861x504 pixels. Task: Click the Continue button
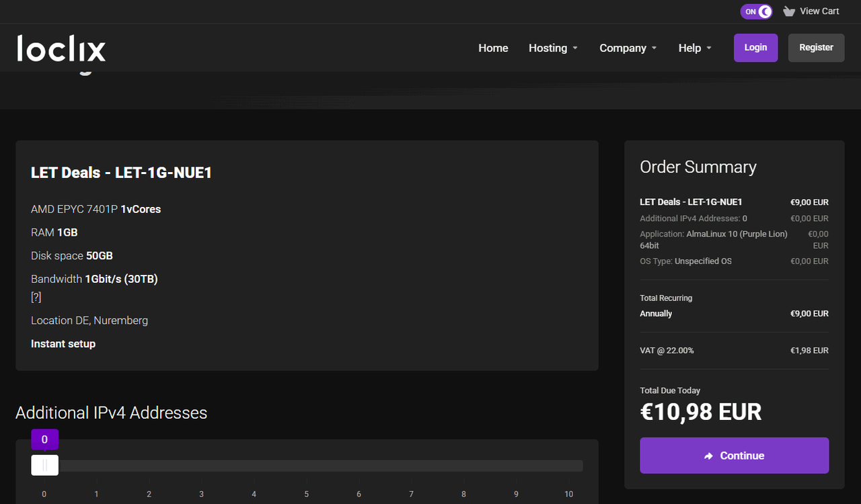click(734, 456)
